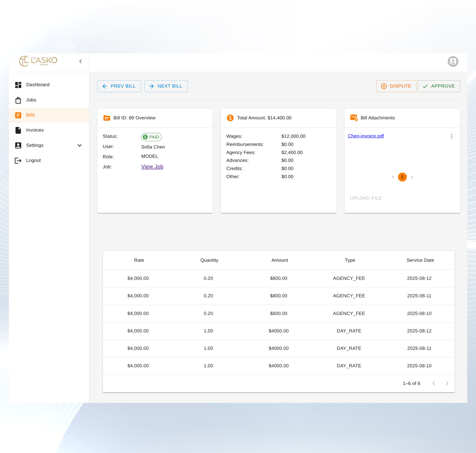Collapse the sidebar with the chevron arrow
476x453 pixels.
click(x=81, y=61)
